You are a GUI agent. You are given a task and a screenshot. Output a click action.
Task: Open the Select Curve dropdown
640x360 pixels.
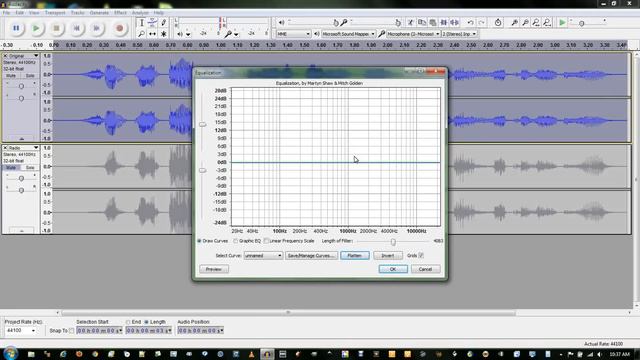point(263,256)
